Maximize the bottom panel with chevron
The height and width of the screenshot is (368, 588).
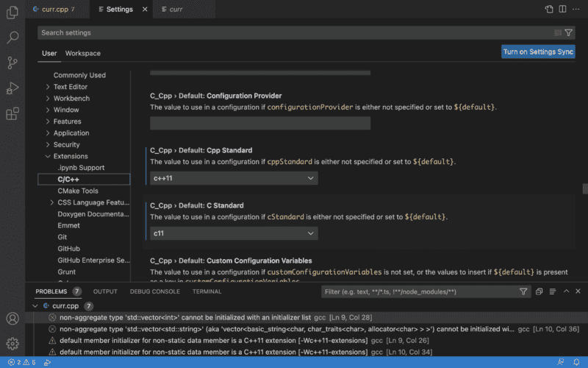point(566,291)
